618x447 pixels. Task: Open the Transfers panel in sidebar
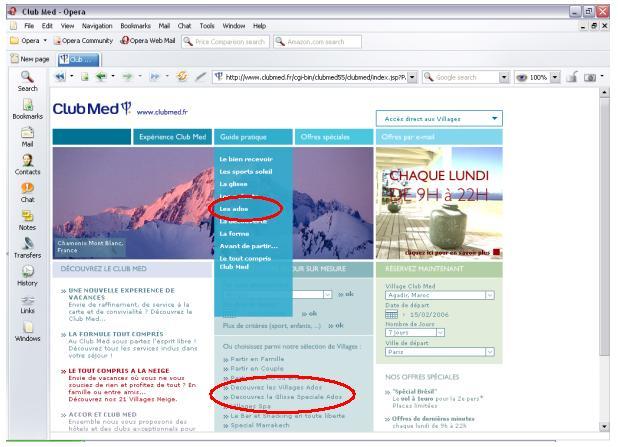coord(27,248)
